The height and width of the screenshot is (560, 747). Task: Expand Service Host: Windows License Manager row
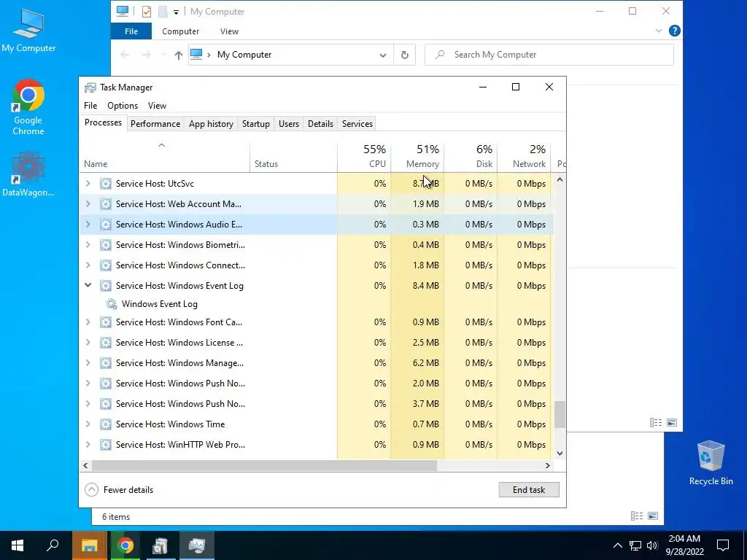click(x=88, y=343)
